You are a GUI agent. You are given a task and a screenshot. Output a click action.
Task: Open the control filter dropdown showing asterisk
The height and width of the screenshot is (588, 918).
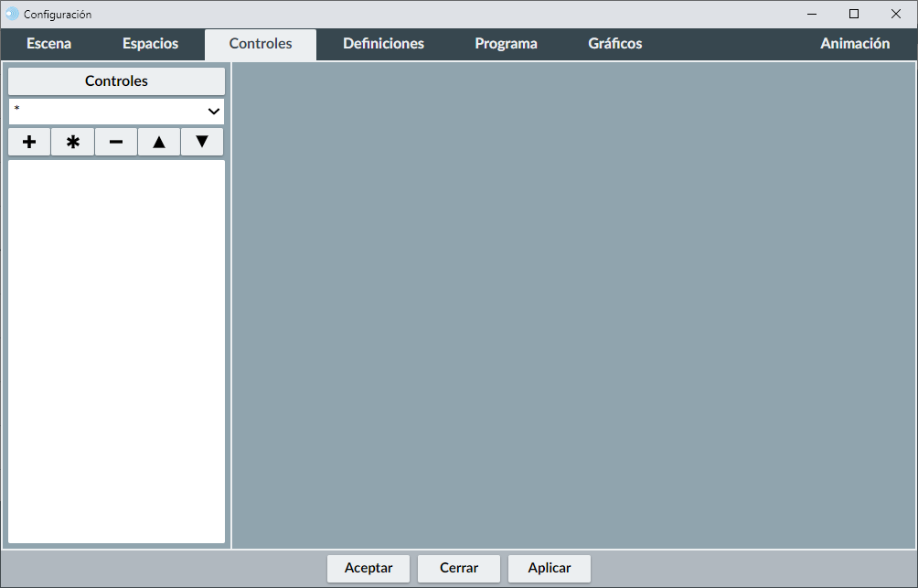point(116,111)
